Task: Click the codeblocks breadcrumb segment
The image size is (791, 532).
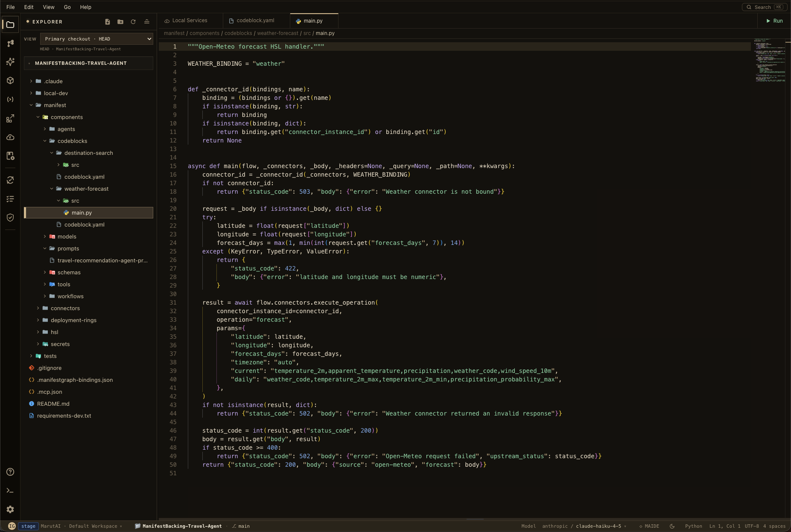Action: tap(238, 33)
